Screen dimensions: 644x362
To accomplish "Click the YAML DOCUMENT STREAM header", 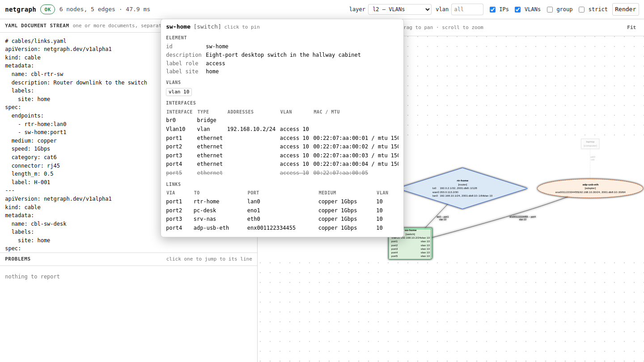I will click(x=37, y=25).
